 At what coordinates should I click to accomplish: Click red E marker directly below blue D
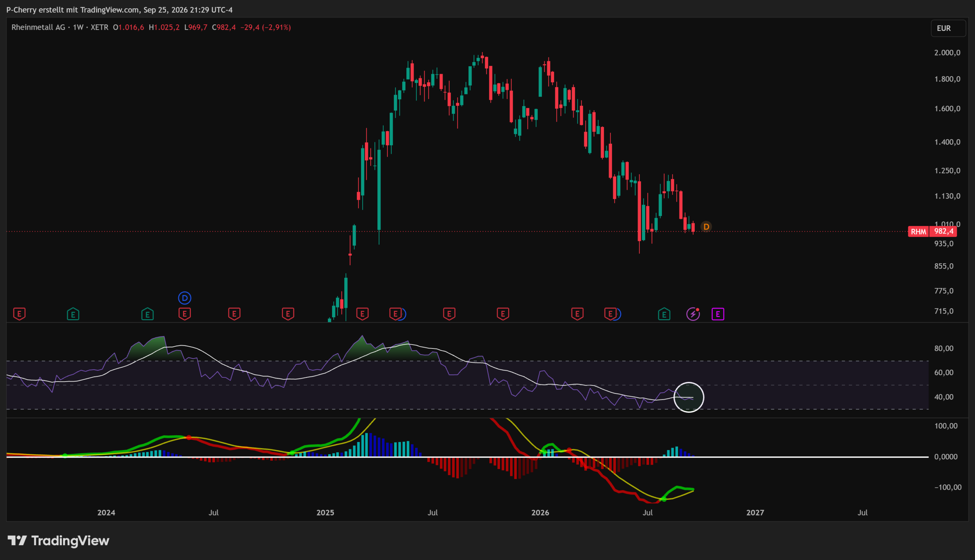[x=185, y=314]
